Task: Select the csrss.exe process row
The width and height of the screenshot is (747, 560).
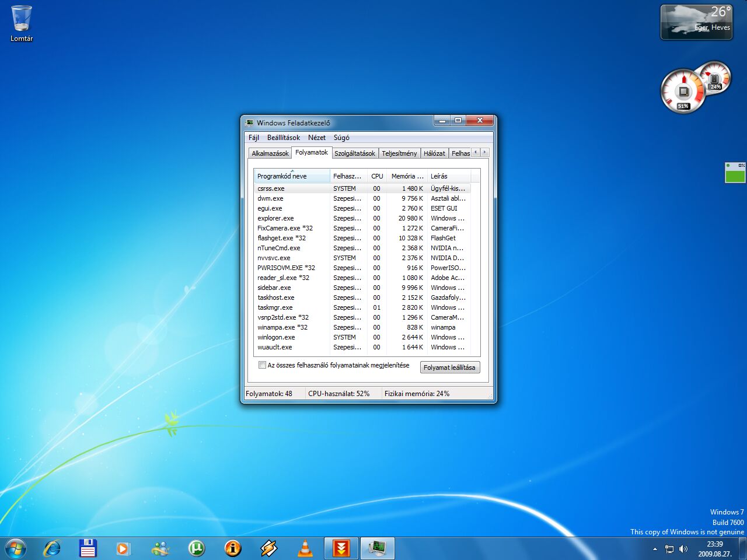Action: (x=362, y=188)
